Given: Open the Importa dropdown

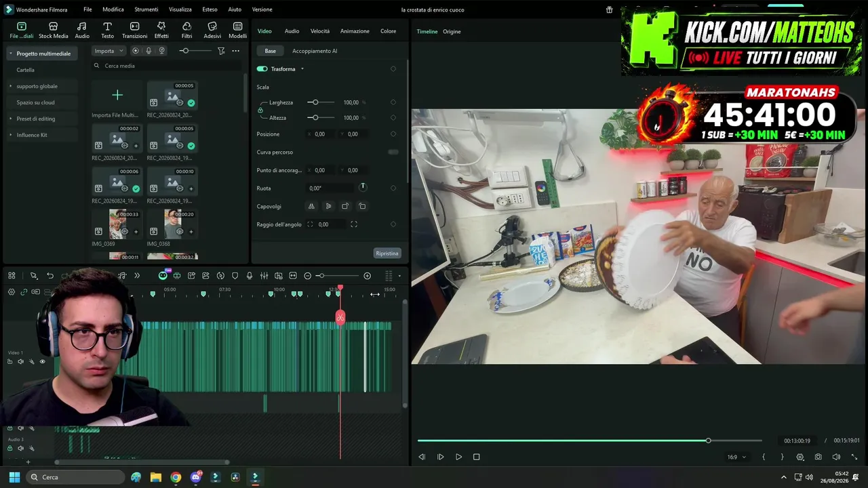Looking at the screenshot, I should click(x=109, y=51).
